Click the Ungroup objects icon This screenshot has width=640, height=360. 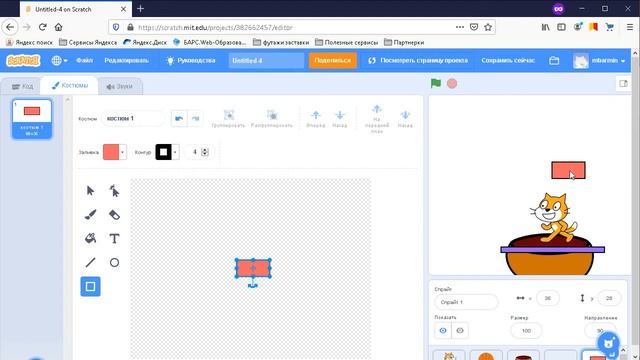point(271,119)
